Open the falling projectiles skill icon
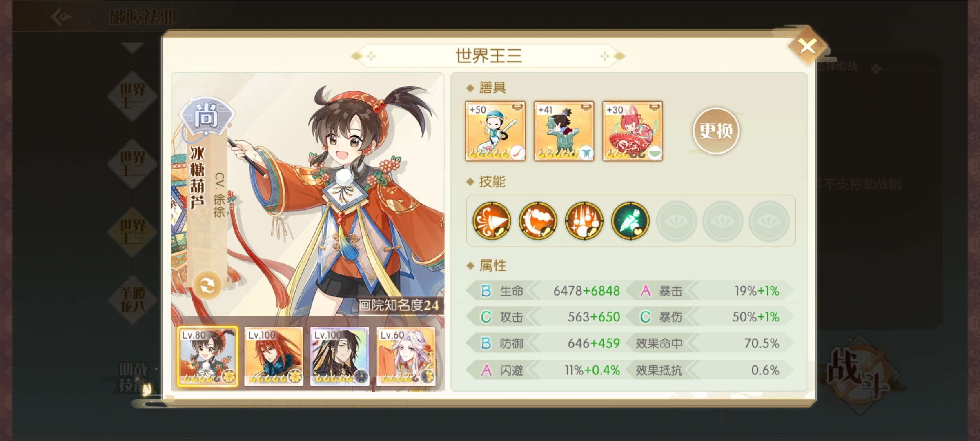This screenshot has height=441, width=980. (x=584, y=221)
